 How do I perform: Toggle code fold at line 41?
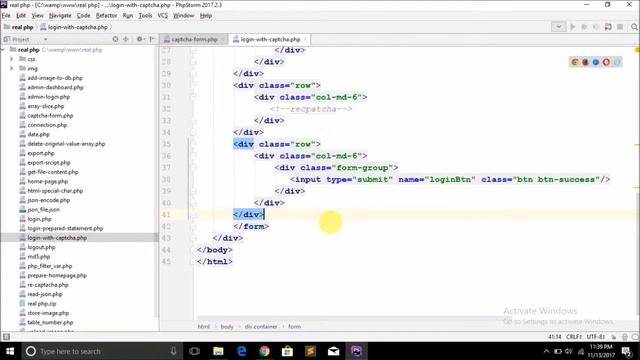193,215
